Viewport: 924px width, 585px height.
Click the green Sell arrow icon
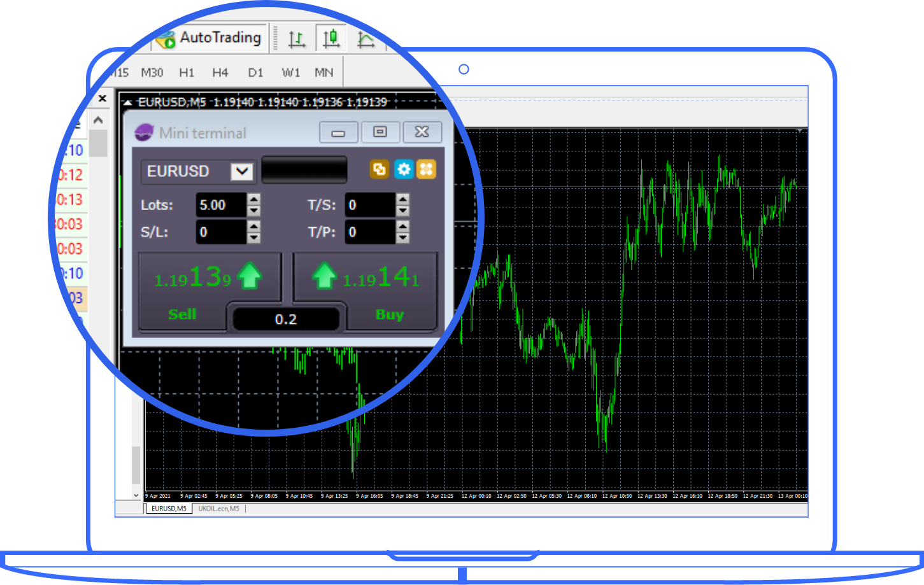point(249,277)
